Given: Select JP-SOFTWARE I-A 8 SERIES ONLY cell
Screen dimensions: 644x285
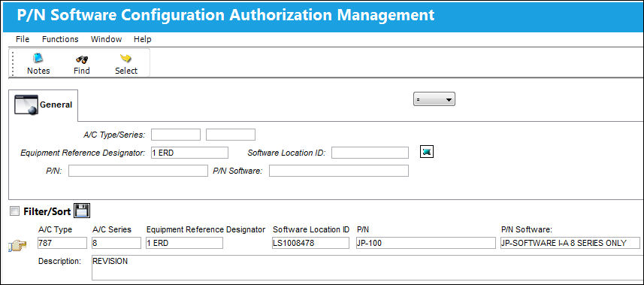Looking at the screenshot, I should click(x=570, y=243).
